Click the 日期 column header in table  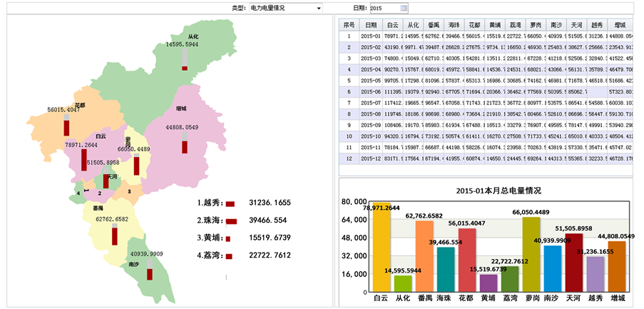click(x=371, y=24)
